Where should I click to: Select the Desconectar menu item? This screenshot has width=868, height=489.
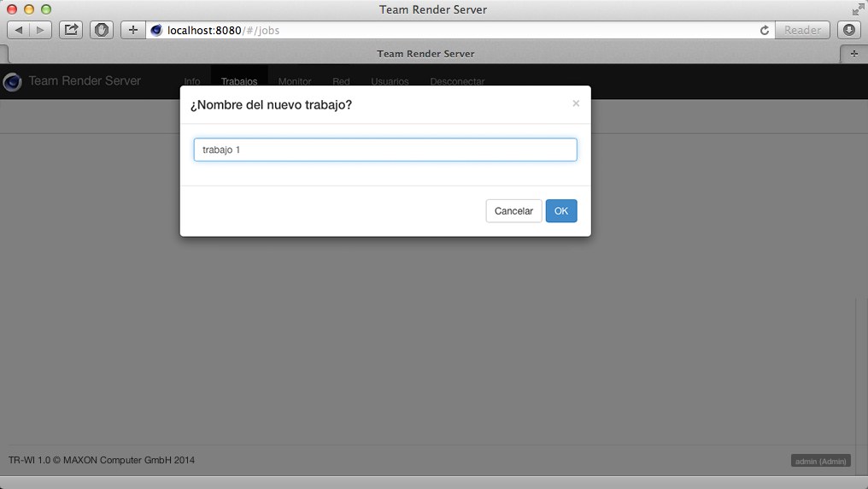457,82
